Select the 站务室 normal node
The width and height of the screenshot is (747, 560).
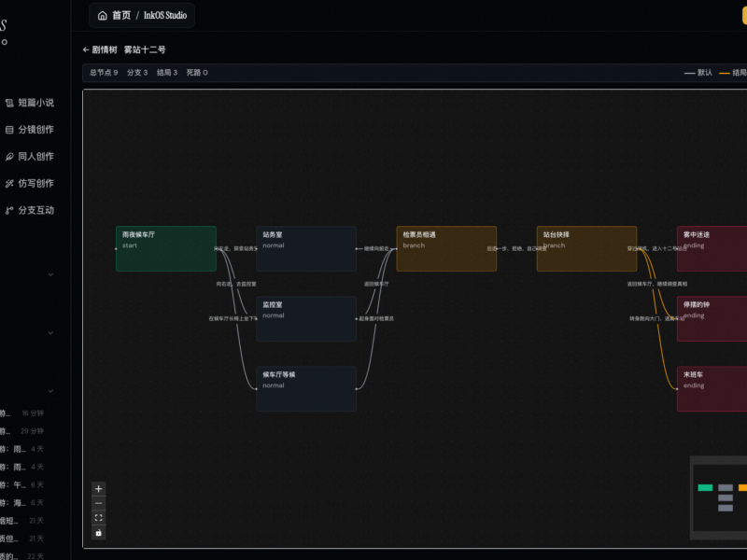coord(306,248)
